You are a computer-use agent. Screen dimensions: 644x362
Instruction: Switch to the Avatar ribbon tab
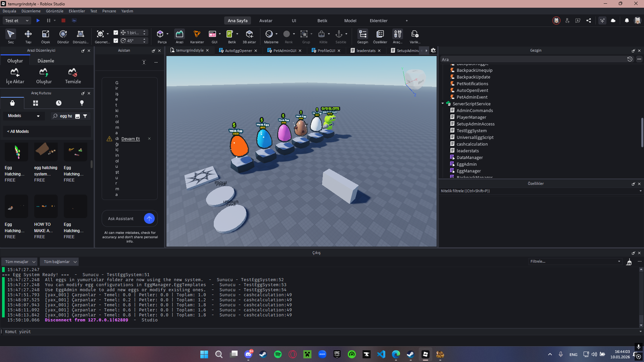[266, 20]
